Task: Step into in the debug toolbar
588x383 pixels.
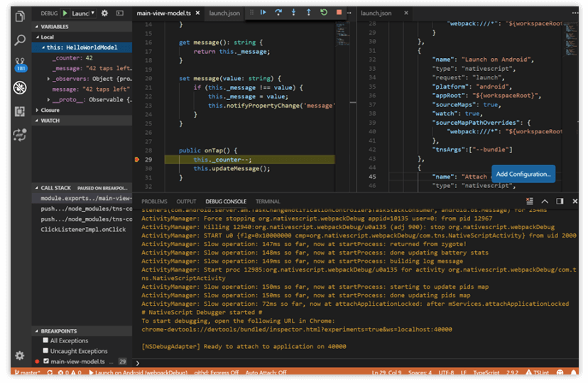Action: point(293,12)
